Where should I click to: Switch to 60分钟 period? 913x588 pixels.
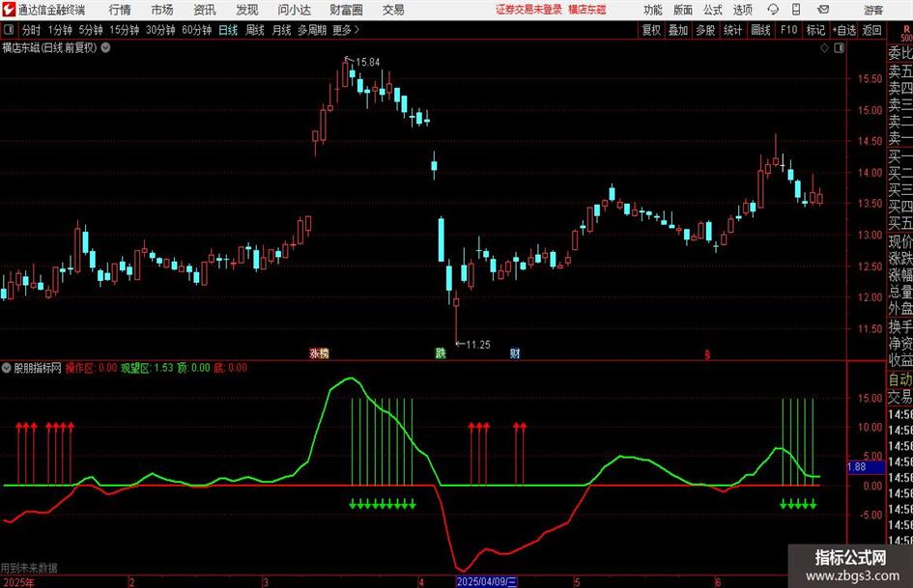tap(197, 30)
